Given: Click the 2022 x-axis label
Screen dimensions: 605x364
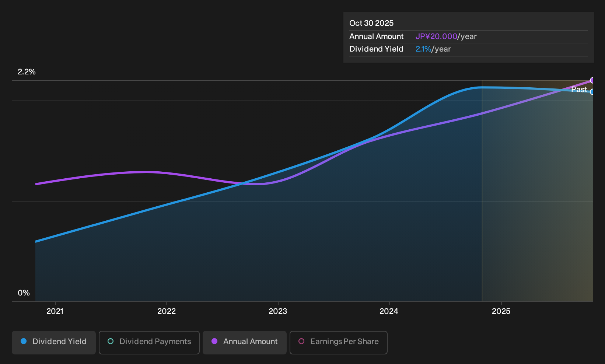Looking at the screenshot, I should coord(167,311).
